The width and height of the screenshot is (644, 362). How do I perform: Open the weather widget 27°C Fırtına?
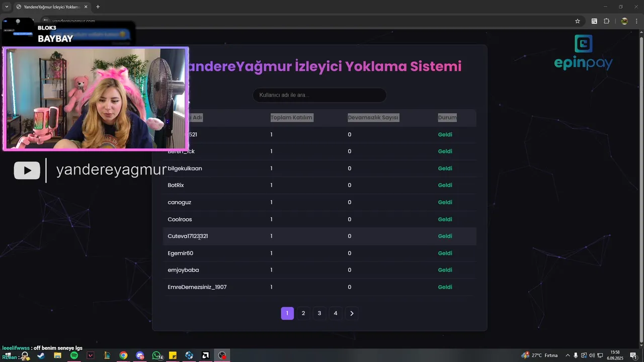point(540,355)
